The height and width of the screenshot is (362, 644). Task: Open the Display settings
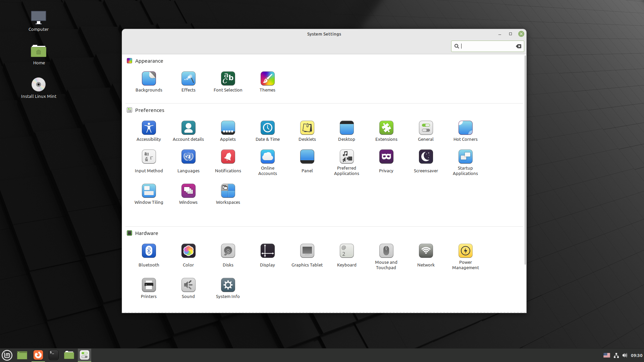click(267, 255)
